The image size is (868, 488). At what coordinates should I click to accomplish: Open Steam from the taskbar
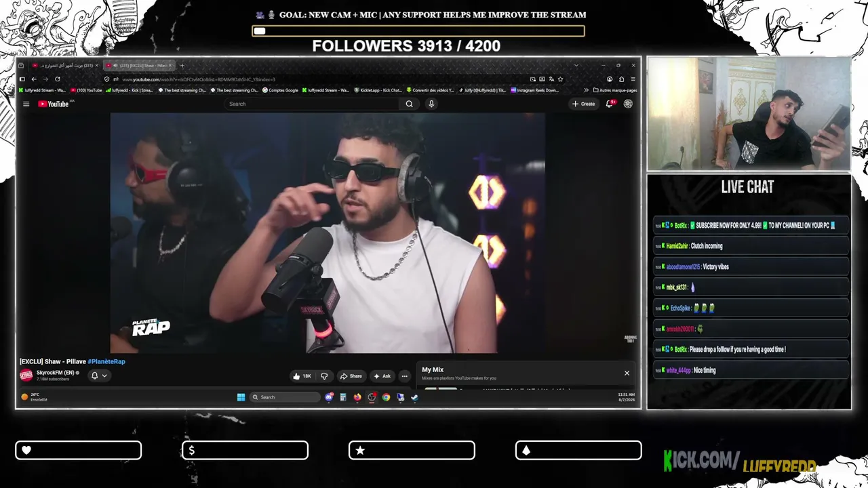point(414,397)
